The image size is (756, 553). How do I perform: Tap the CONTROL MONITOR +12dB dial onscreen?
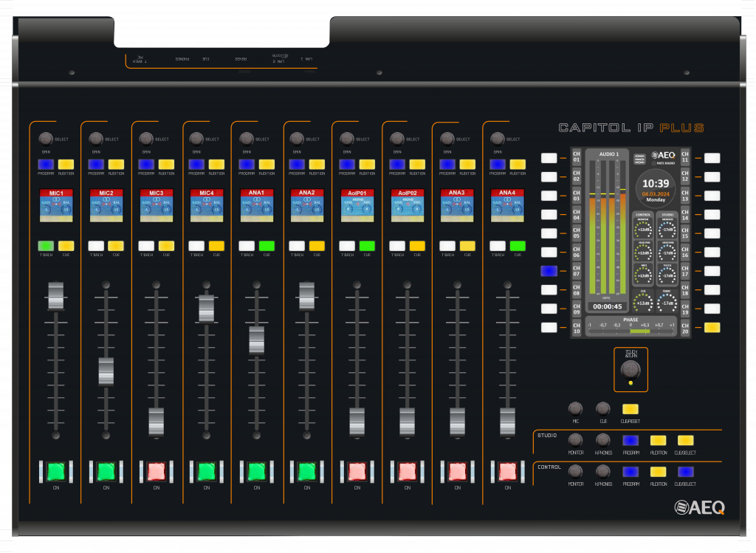coord(643,230)
